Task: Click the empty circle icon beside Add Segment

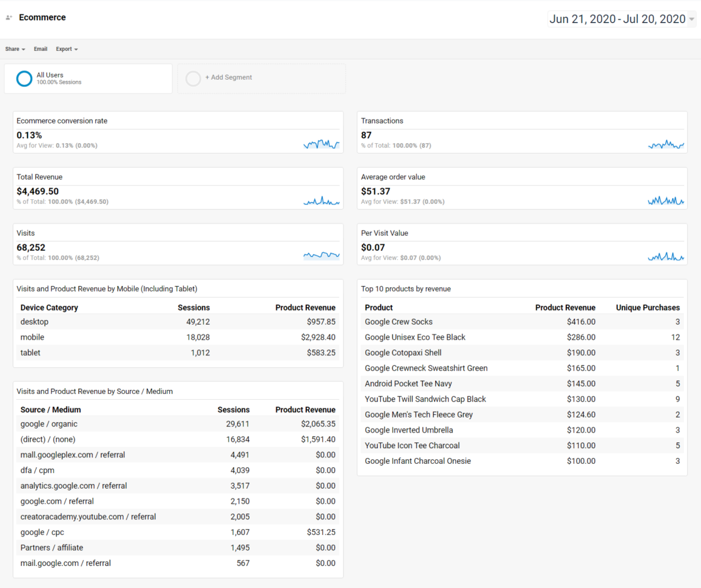Action: pyautogui.click(x=193, y=78)
